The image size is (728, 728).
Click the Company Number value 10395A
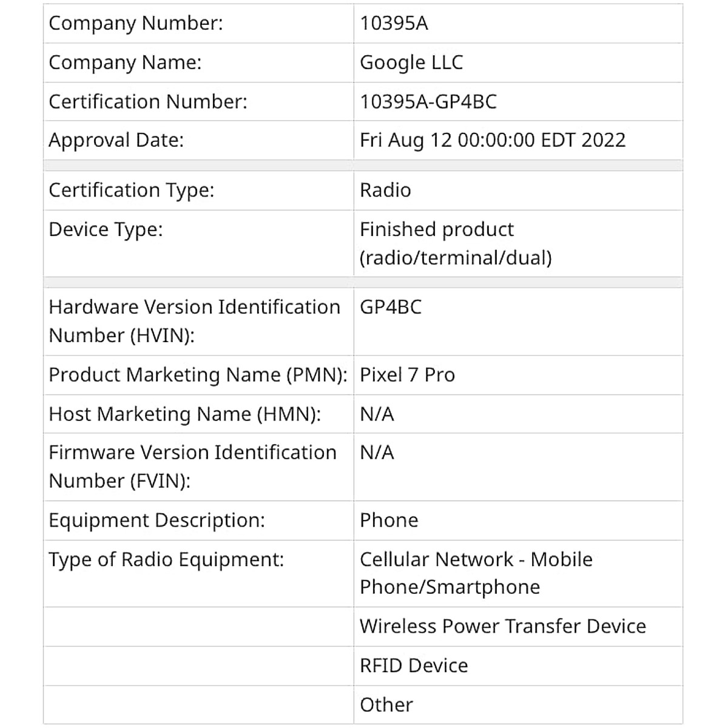tap(394, 23)
